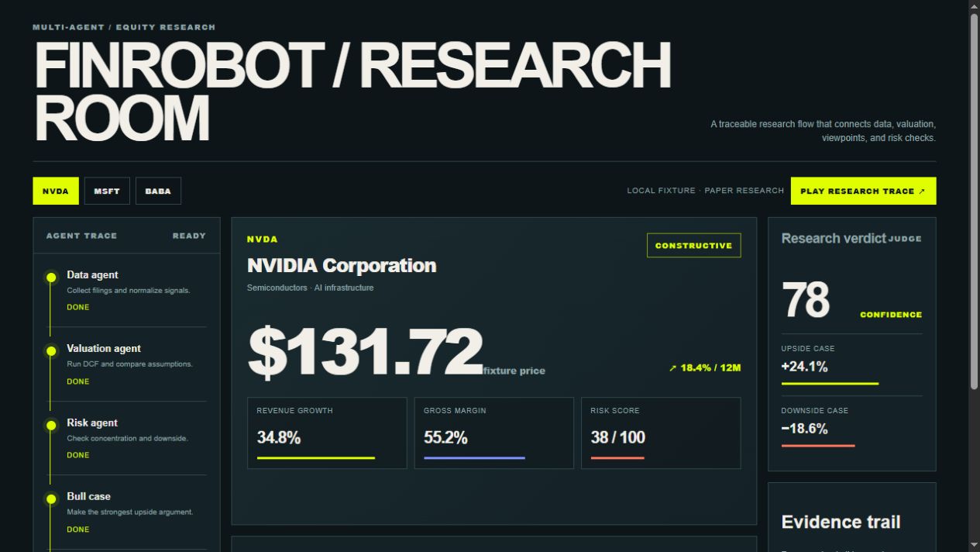The image size is (980, 552).
Task: Click the Upside Case yellow bar
Action: point(830,384)
